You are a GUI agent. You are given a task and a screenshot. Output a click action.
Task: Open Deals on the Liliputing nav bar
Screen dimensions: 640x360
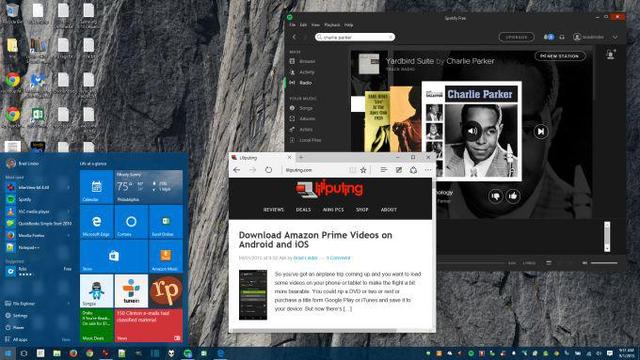[303, 210]
